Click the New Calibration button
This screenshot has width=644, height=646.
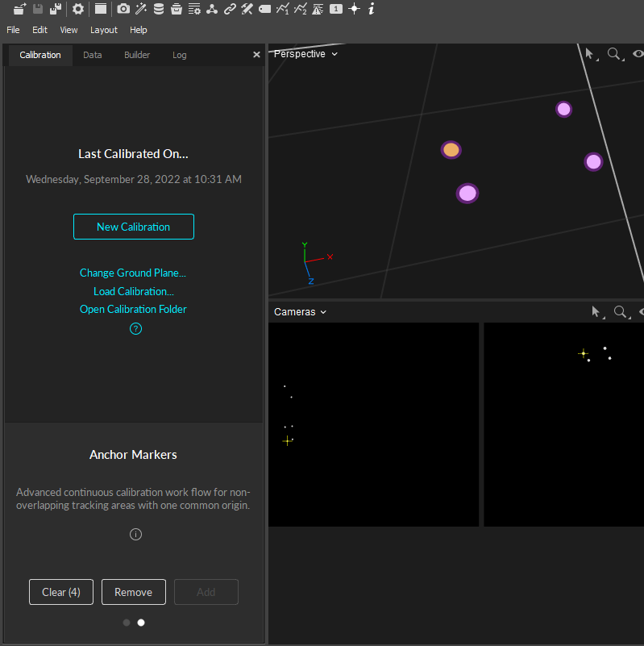point(133,227)
